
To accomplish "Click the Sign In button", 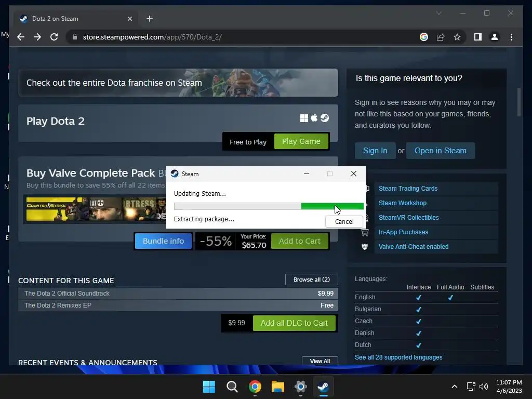I will coord(375,151).
